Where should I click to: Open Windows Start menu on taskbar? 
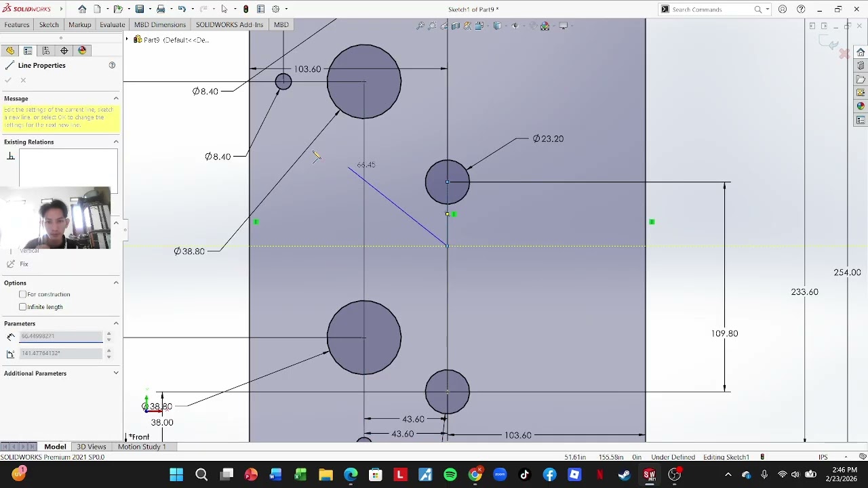(176, 474)
